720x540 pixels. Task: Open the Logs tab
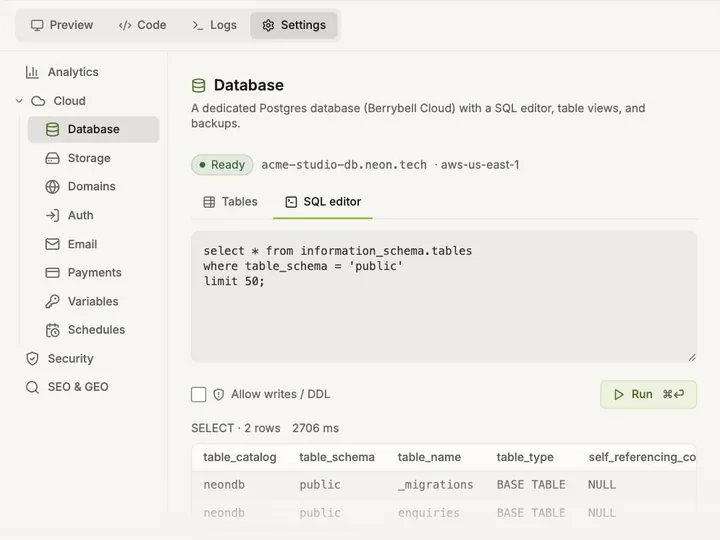click(214, 25)
